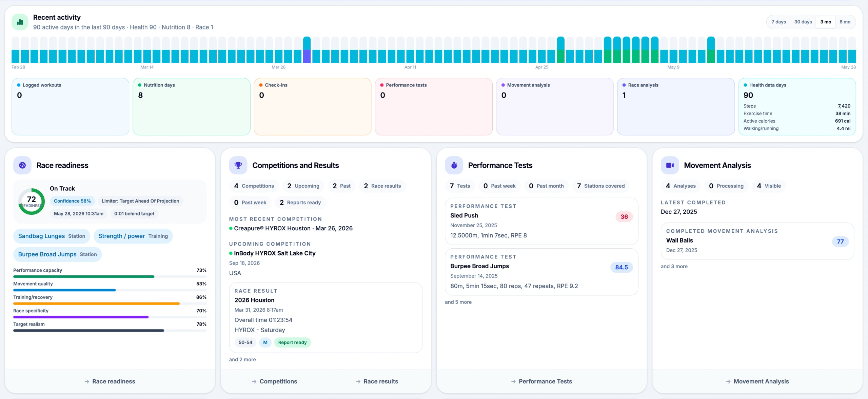868x399 pixels.
Task: Click the arrow icon beside Race results link
Action: click(358, 382)
